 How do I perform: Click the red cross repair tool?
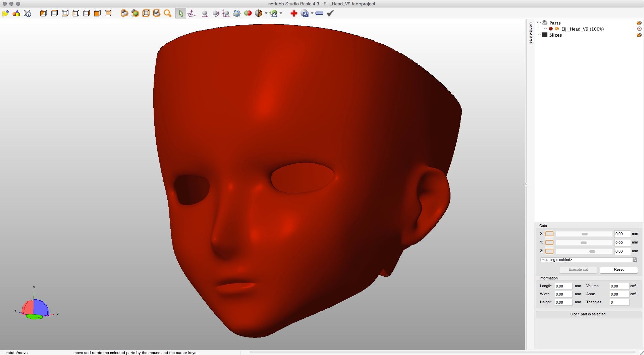[294, 13]
